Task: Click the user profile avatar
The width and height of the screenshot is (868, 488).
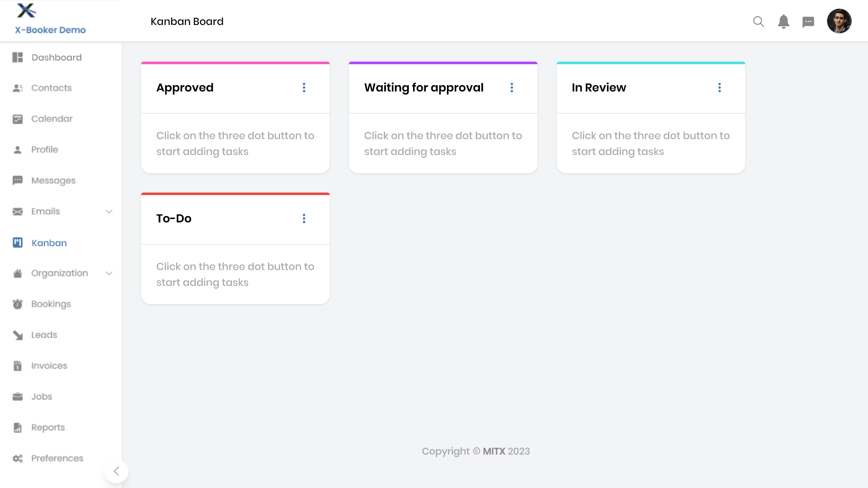Action: pyautogui.click(x=839, y=21)
